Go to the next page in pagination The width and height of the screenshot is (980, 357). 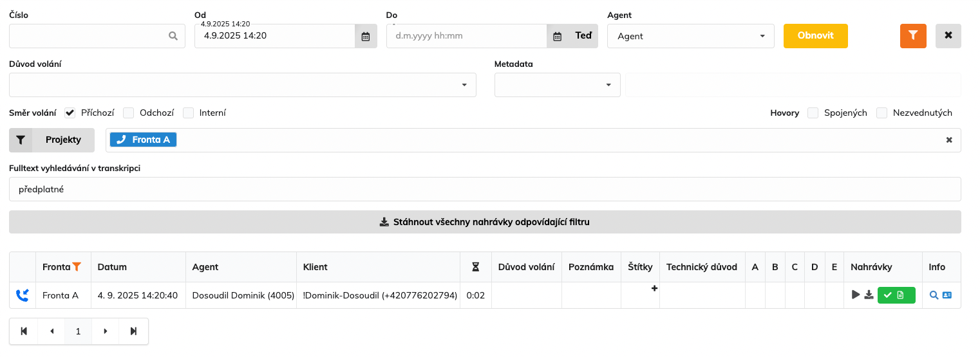tap(106, 331)
